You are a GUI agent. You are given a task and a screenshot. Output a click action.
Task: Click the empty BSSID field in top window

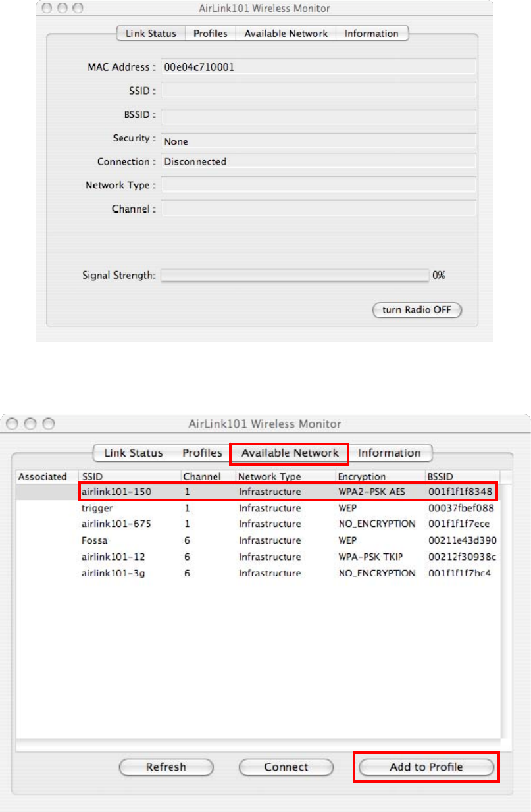tap(318, 116)
